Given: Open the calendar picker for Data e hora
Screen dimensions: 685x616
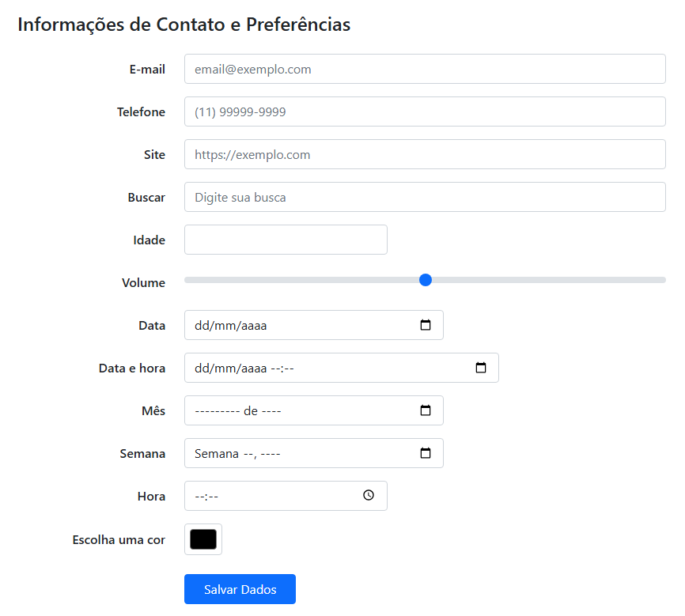Looking at the screenshot, I should (482, 368).
